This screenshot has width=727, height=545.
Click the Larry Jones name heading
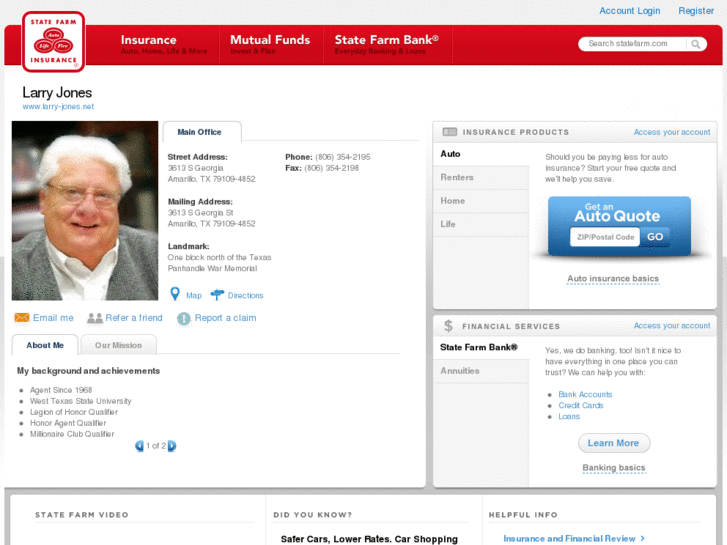pos(57,93)
